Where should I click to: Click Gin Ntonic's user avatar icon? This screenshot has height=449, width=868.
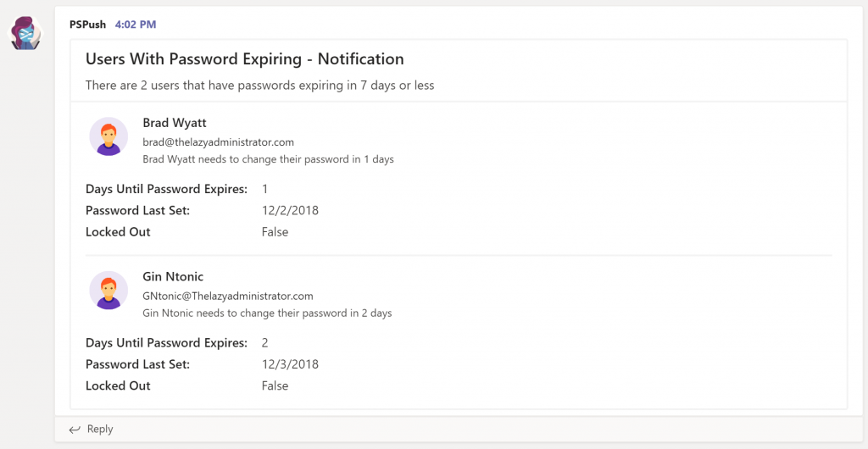click(108, 290)
